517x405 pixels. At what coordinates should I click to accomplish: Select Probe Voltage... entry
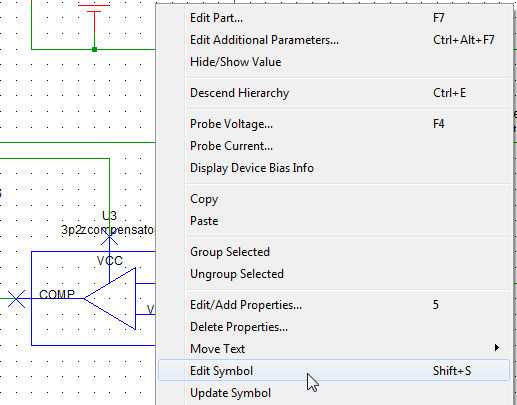[x=334, y=124]
